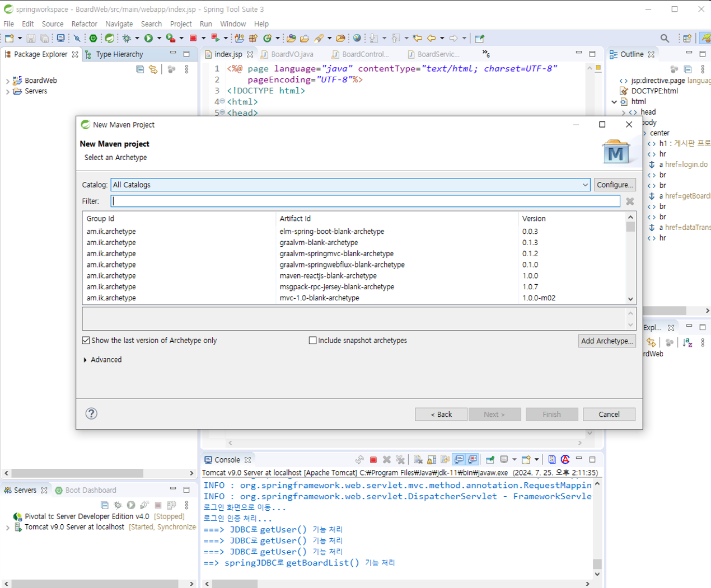
Task: Toggle Show Console on Standard Error icon
Action: 473,460
